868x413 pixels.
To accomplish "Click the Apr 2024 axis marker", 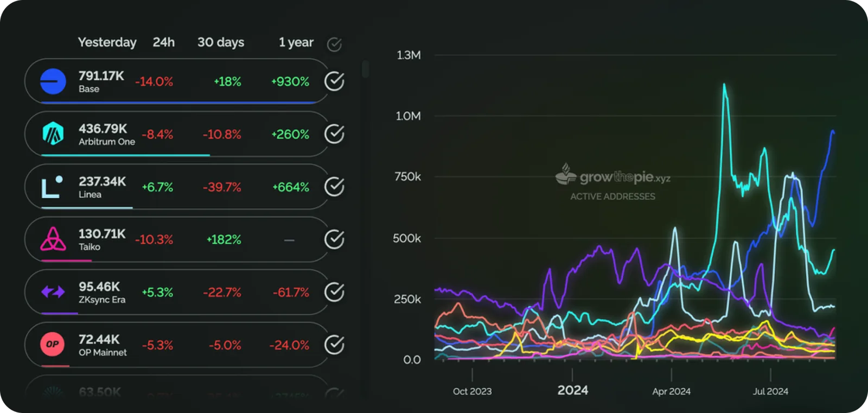I will (671, 391).
